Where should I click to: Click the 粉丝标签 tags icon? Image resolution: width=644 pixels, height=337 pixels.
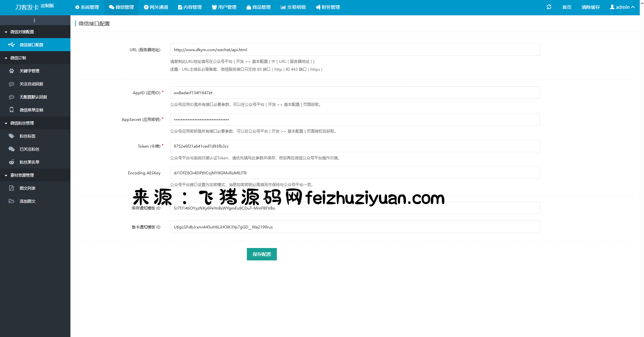[11, 136]
